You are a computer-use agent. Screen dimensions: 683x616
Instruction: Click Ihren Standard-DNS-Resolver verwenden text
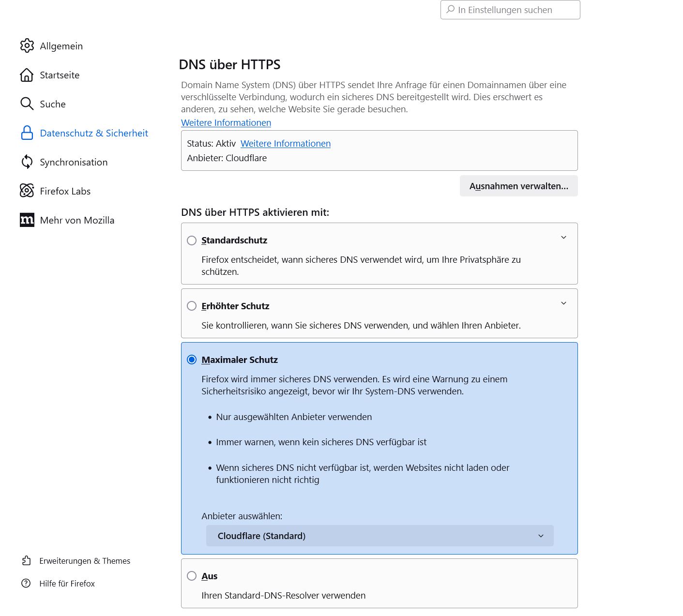(284, 596)
